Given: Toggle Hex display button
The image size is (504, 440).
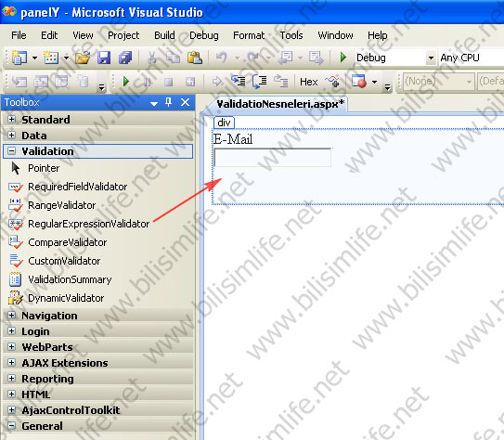Looking at the screenshot, I should pos(308,82).
